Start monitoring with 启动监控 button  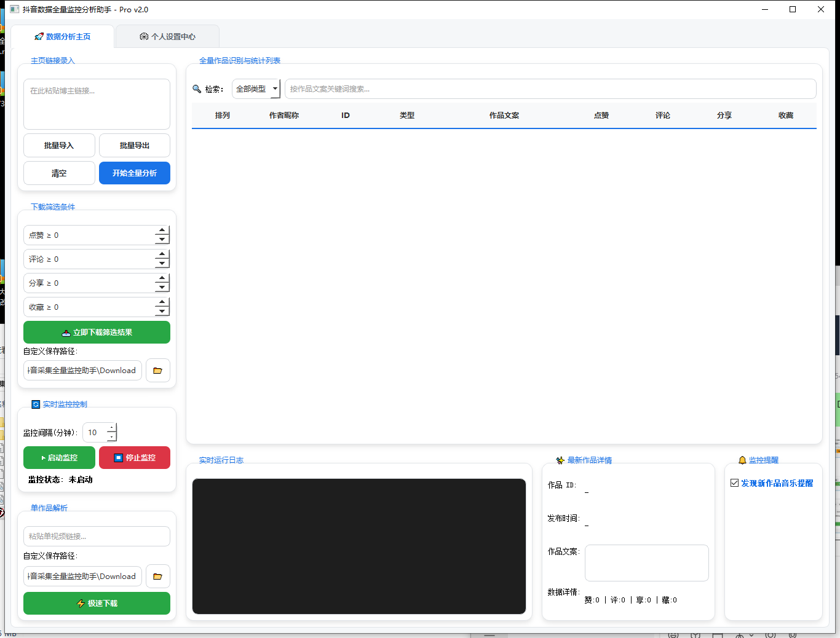59,458
